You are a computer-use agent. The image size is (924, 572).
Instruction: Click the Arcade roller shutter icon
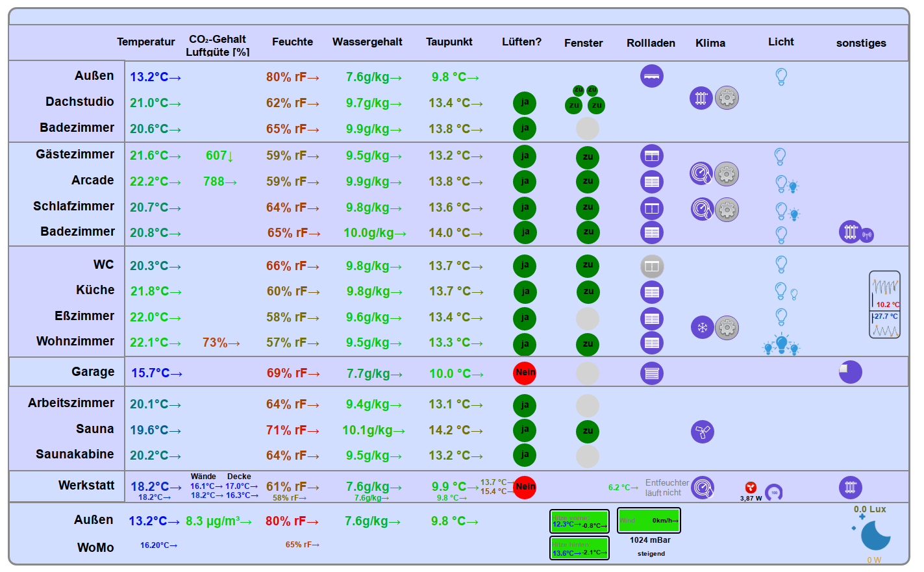pos(652,182)
